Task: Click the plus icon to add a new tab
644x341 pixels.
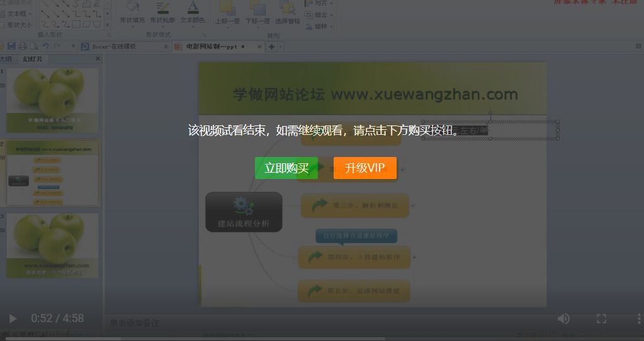Action: 272,47
